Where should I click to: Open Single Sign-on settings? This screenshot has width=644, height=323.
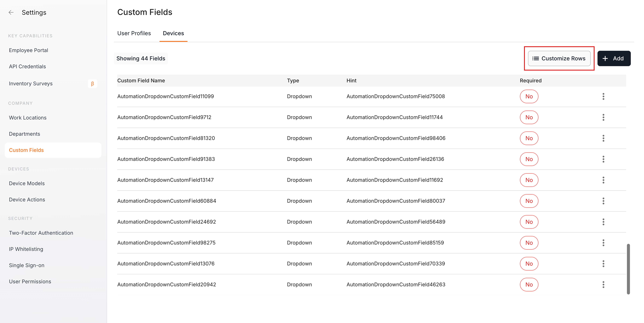tap(27, 265)
